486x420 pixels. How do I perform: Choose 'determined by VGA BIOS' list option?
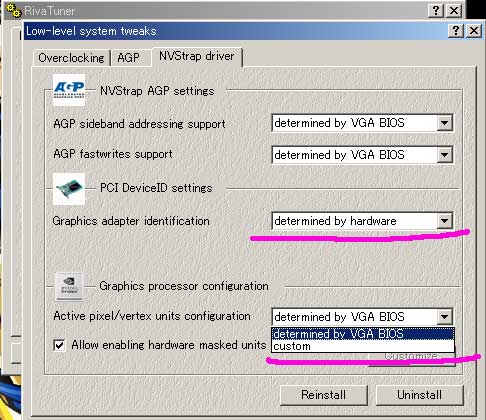tap(363, 334)
